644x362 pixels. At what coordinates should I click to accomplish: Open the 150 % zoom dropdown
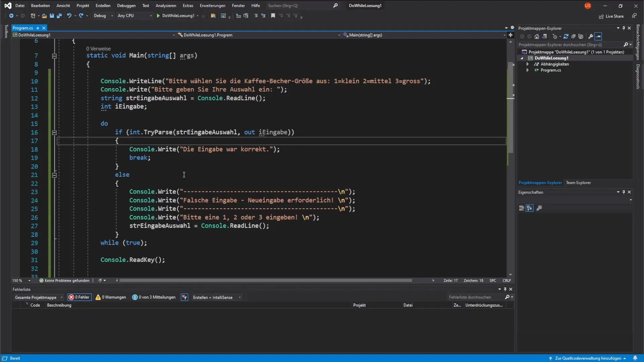(x=21, y=281)
